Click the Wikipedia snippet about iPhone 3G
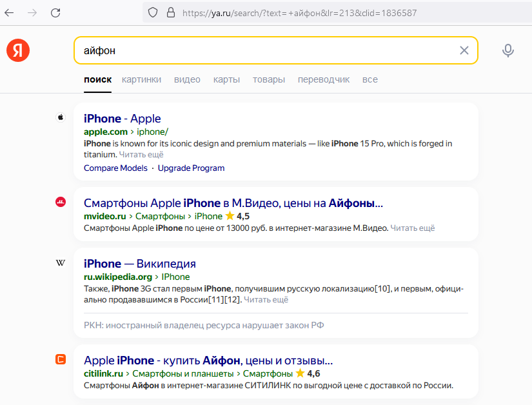This screenshot has width=532, height=405. (x=273, y=294)
